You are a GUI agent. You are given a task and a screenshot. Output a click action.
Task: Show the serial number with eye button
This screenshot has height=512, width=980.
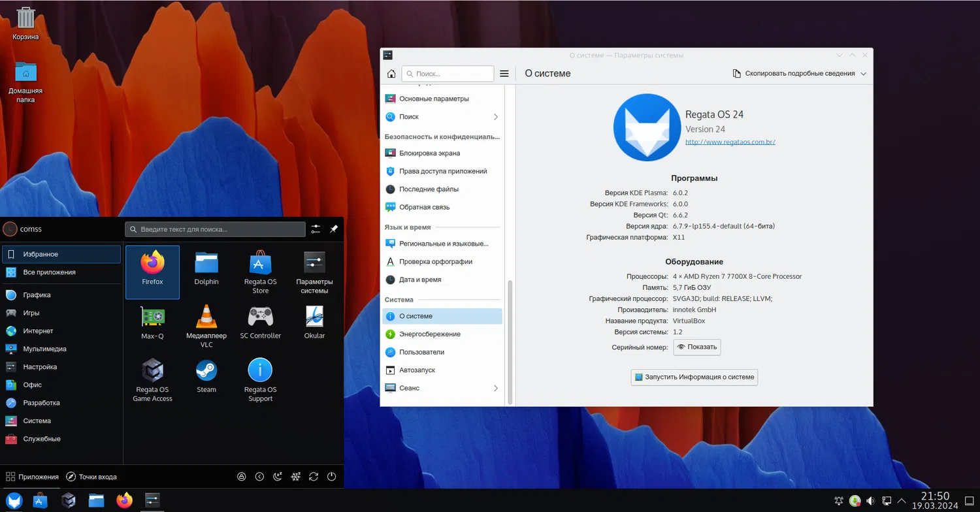tap(697, 347)
